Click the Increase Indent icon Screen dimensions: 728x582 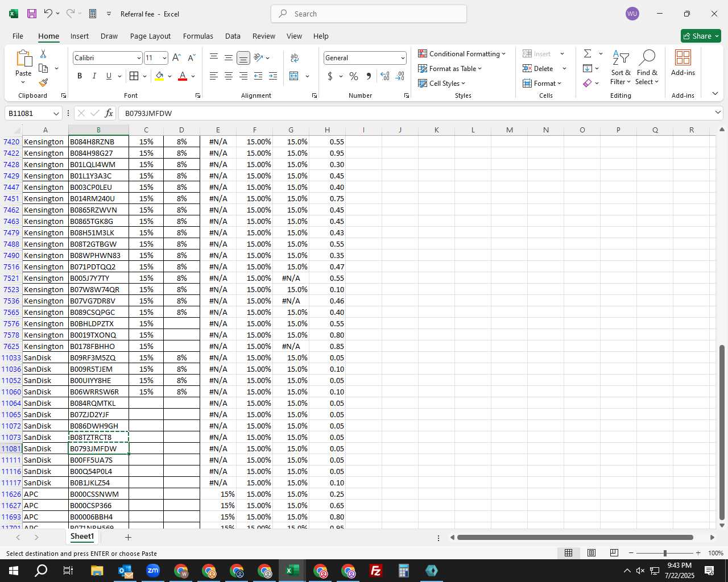[x=273, y=76]
